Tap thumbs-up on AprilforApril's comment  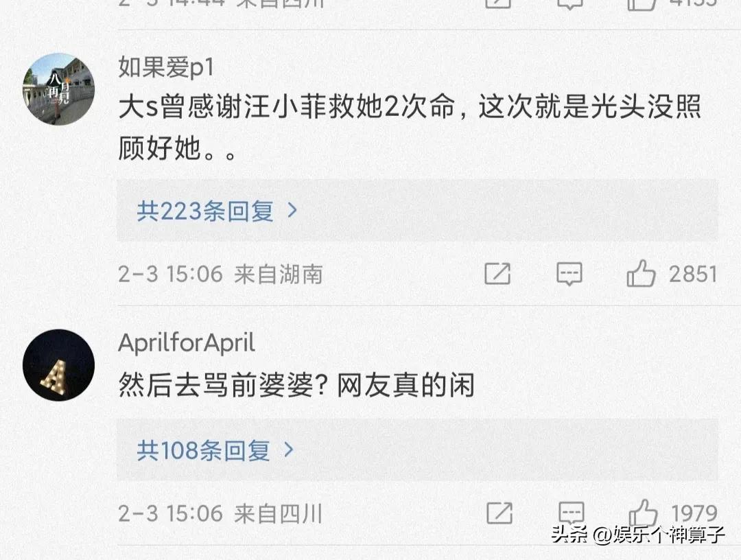pyautogui.click(x=643, y=513)
